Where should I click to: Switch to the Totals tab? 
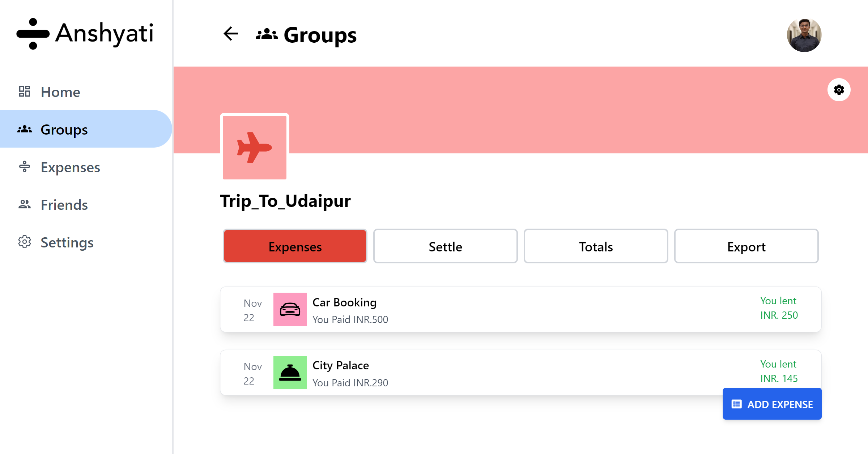(x=596, y=246)
